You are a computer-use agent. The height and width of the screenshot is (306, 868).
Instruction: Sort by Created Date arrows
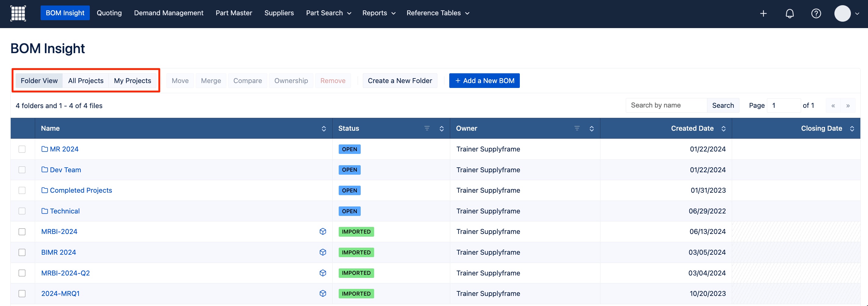tap(724, 128)
